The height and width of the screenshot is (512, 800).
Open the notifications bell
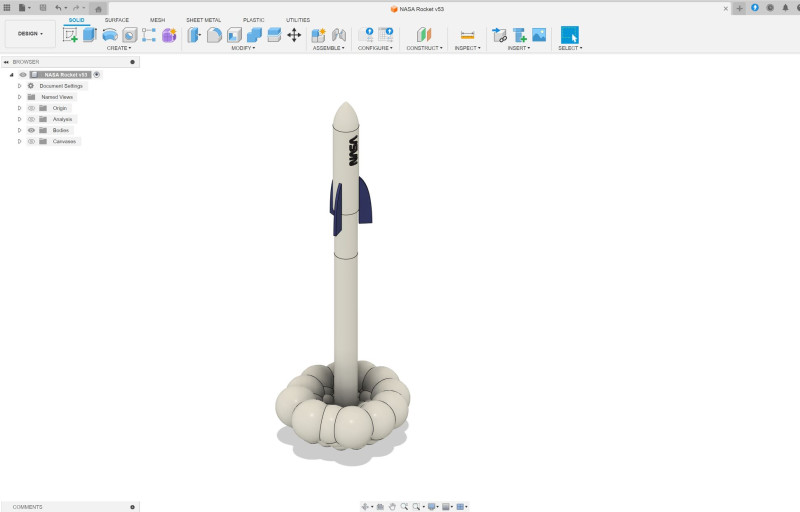pyautogui.click(x=785, y=8)
